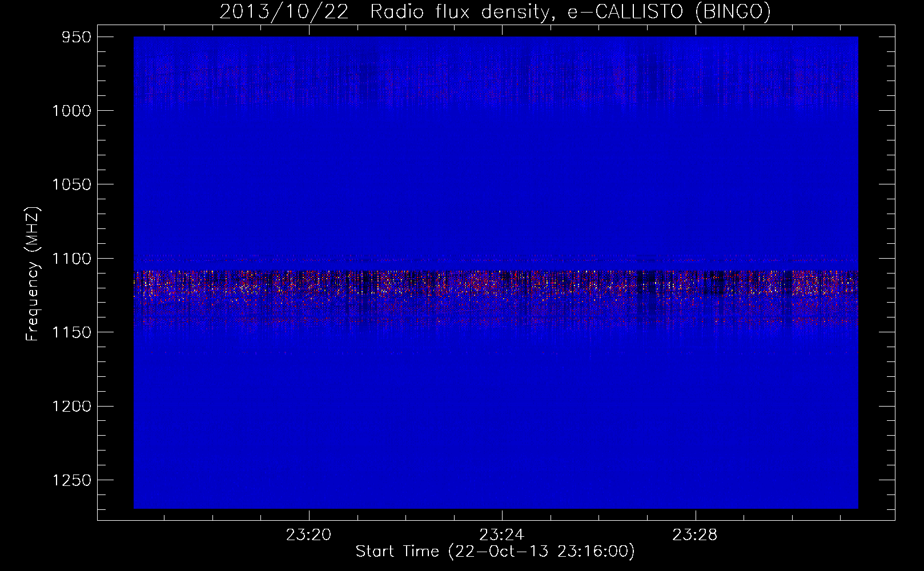Click the 'Frequency (MHZ)' axis title
This screenshot has height=571, width=924.
click(33, 274)
